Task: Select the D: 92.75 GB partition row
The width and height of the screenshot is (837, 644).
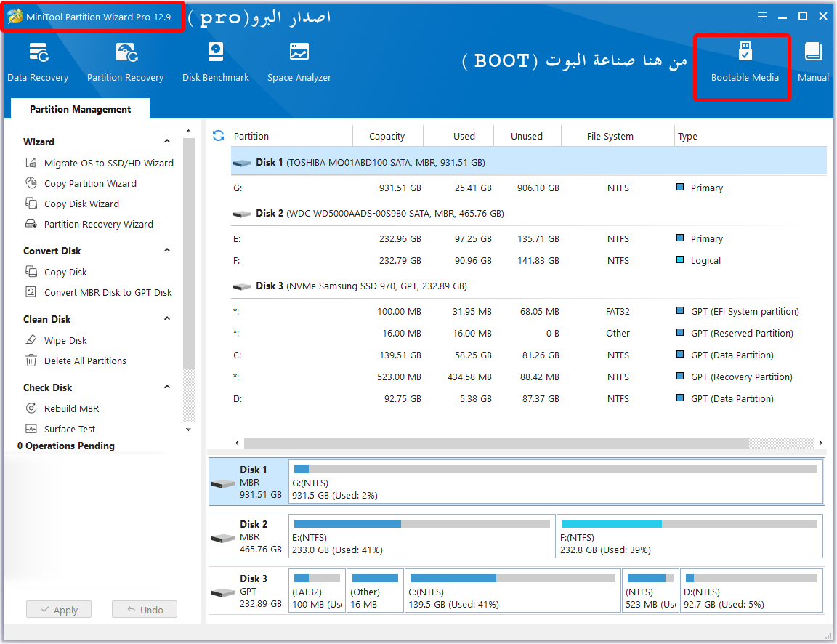Action: (x=529, y=399)
